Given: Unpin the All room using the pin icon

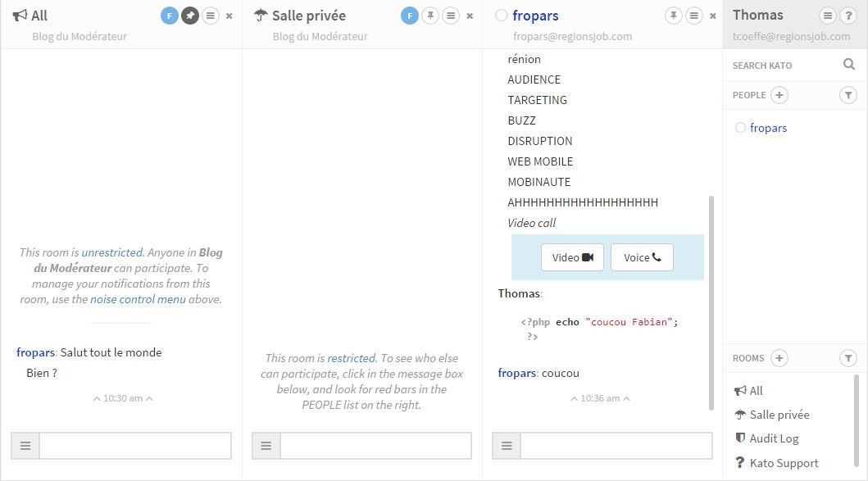Looking at the screenshot, I should pyautogui.click(x=190, y=16).
